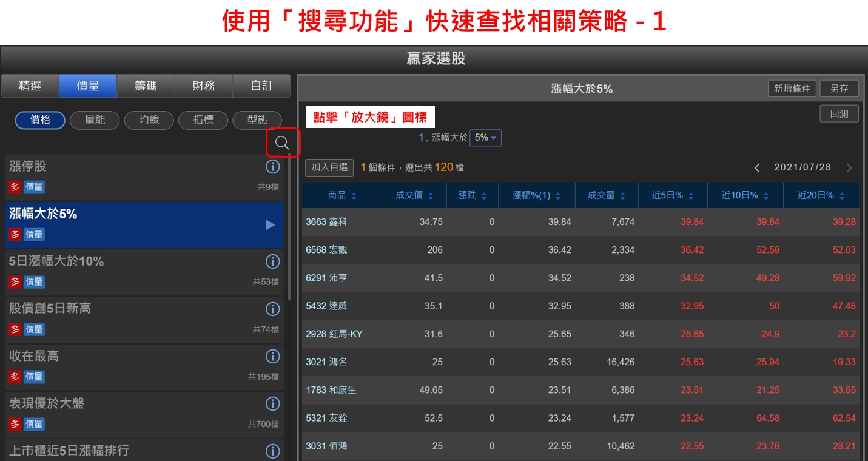The width and height of the screenshot is (868, 461).
Task: Select the 型態 filter pill
Action: click(x=257, y=120)
